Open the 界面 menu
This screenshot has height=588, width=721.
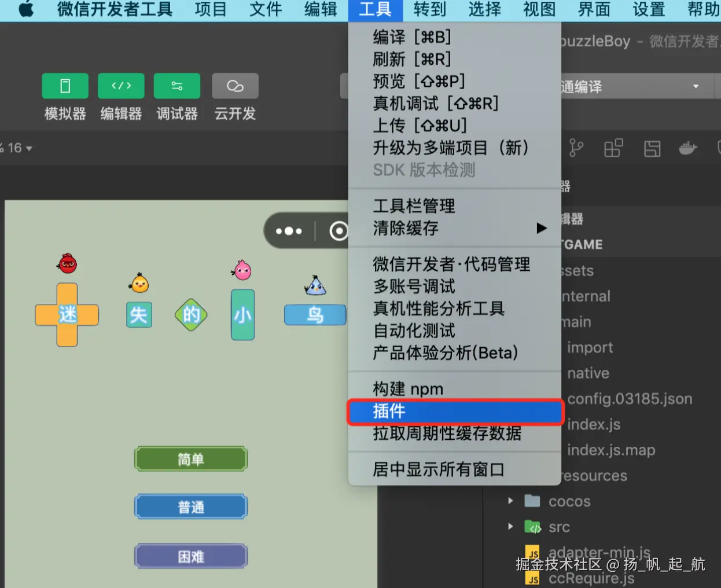pos(594,10)
